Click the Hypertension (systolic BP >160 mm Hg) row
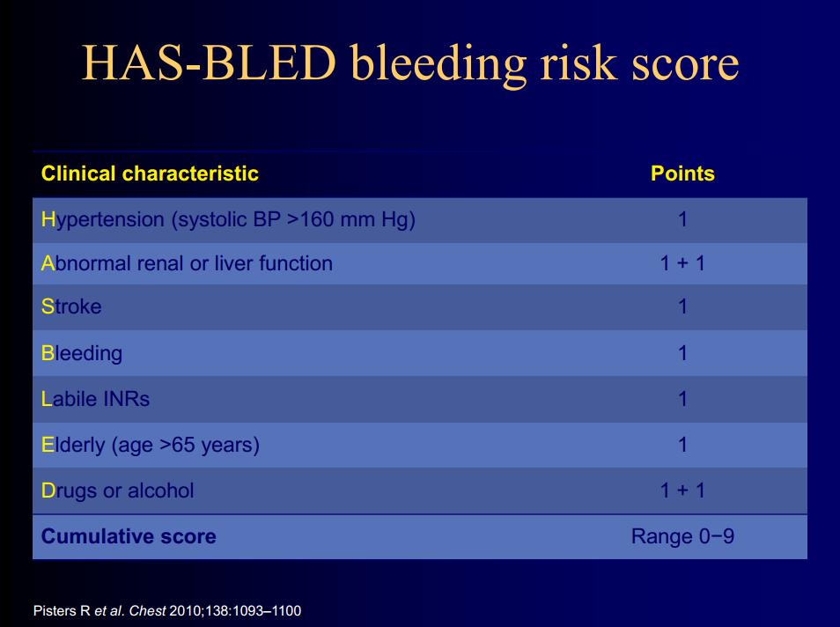 420,220
